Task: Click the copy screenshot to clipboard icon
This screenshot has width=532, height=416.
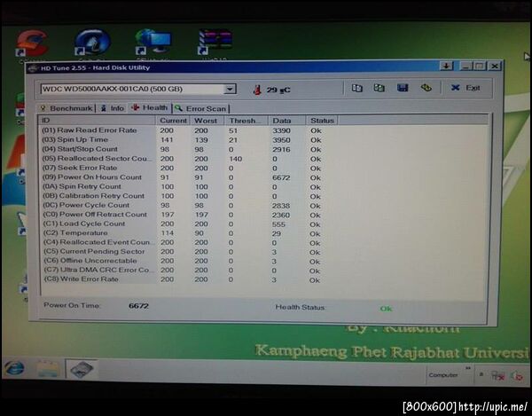Action: [379, 88]
